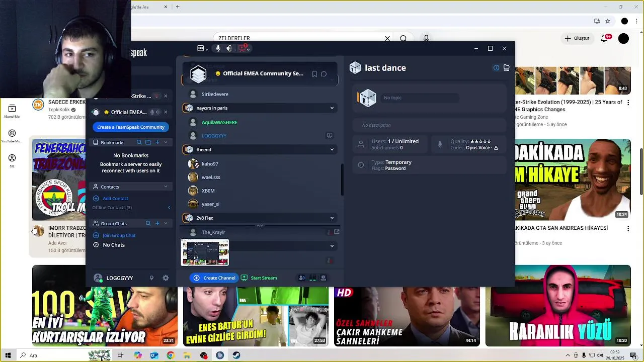The height and width of the screenshot is (362, 644).
Task: Collapse the Contacts section
Action: (x=166, y=187)
